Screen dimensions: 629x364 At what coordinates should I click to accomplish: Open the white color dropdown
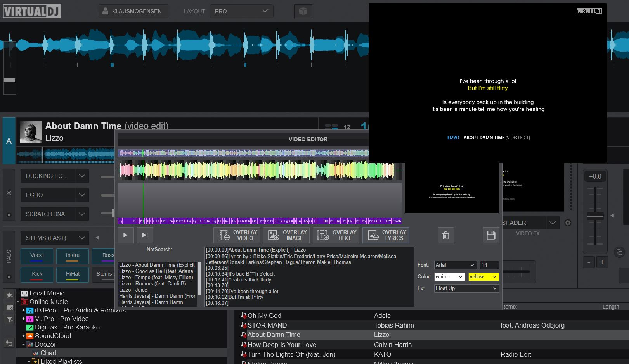(449, 277)
